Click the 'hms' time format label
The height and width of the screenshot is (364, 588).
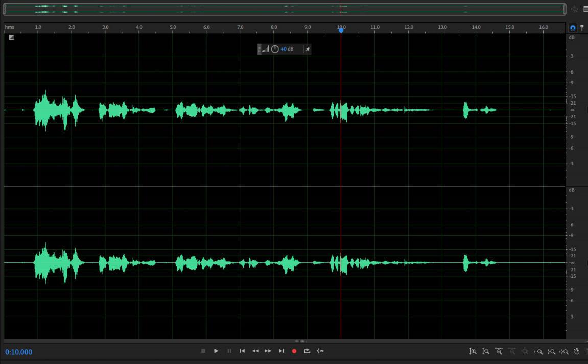point(9,27)
